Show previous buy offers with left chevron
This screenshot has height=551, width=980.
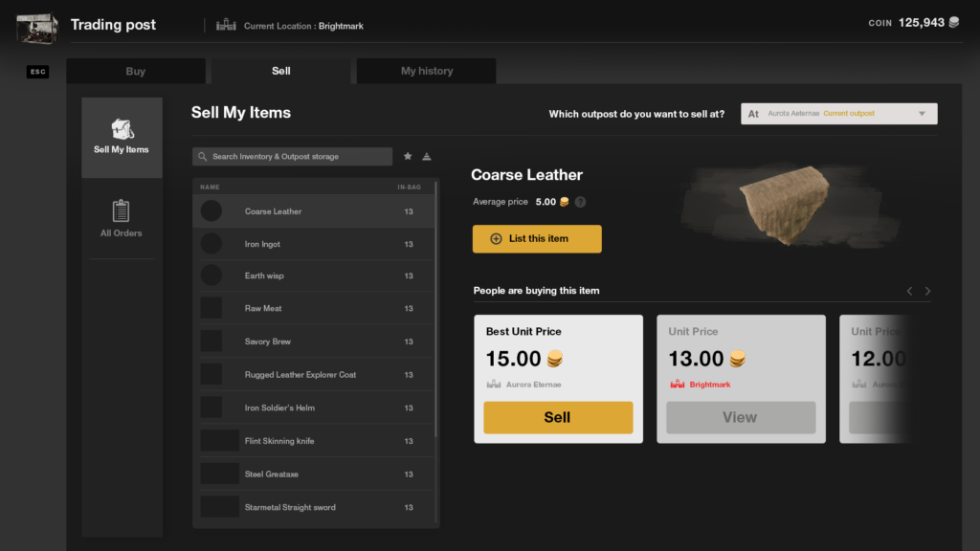point(909,291)
